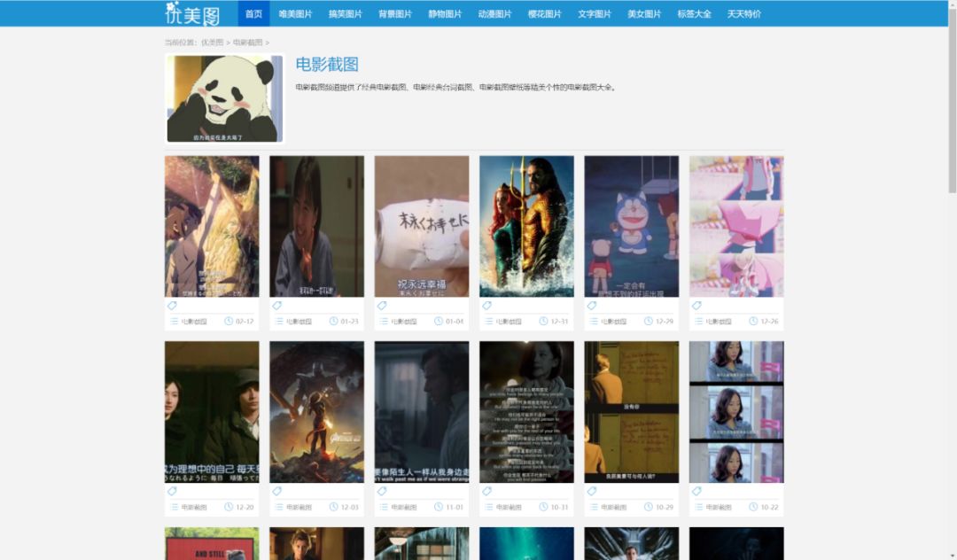The width and height of the screenshot is (957, 560).
Task: Click the category list icon on 01-04 card
Action: (385, 321)
